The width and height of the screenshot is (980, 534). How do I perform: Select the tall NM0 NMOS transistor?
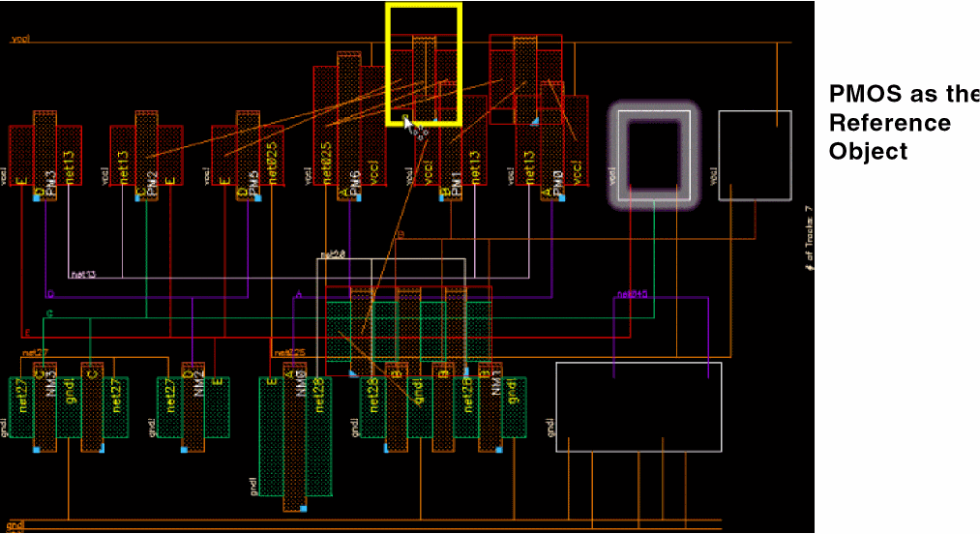tap(295, 435)
